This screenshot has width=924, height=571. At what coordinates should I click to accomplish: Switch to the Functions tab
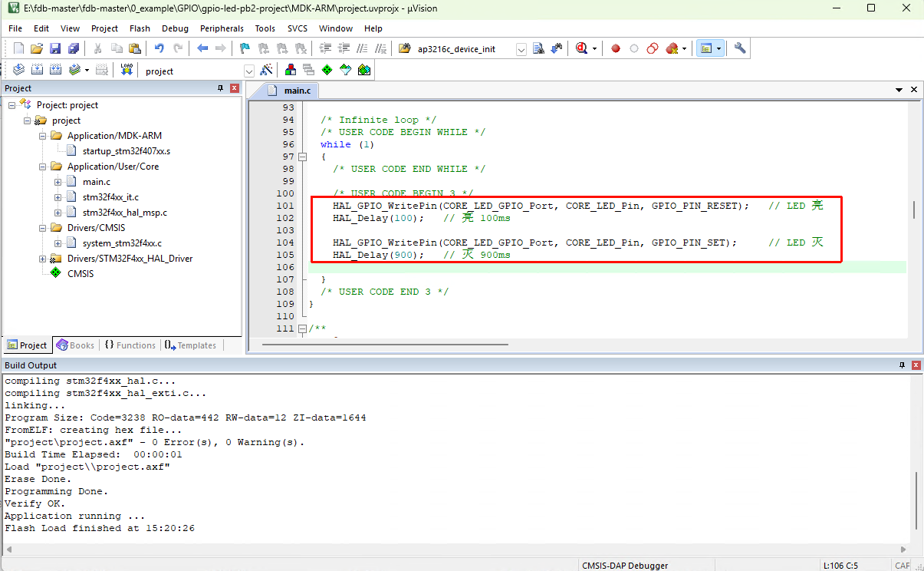(130, 345)
